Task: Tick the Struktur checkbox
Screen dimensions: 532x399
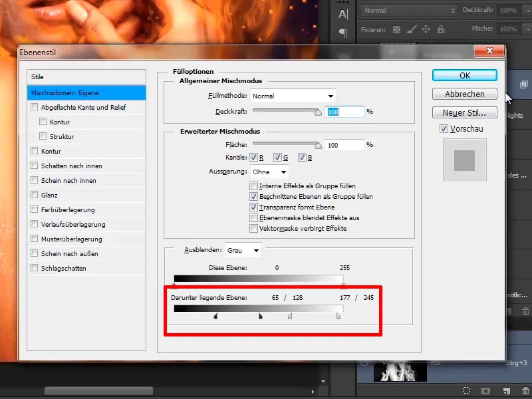Action: [43, 136]
